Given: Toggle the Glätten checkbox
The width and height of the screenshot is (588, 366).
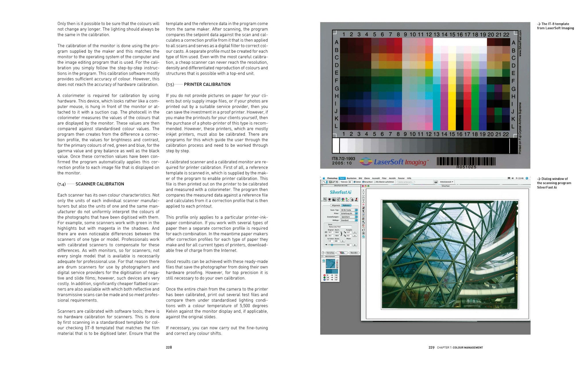Looking at the screenshot, I should pos(354,182).
